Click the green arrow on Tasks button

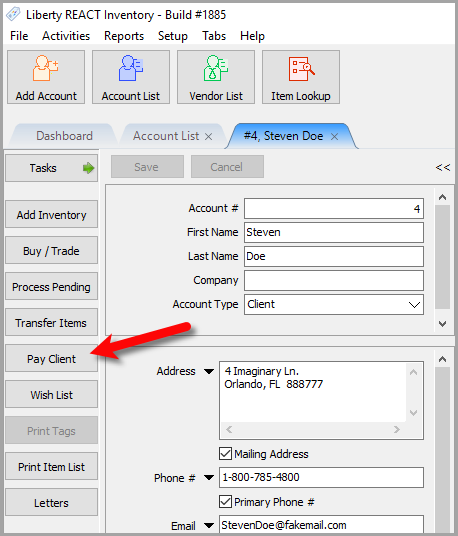[x=89, y=168]
